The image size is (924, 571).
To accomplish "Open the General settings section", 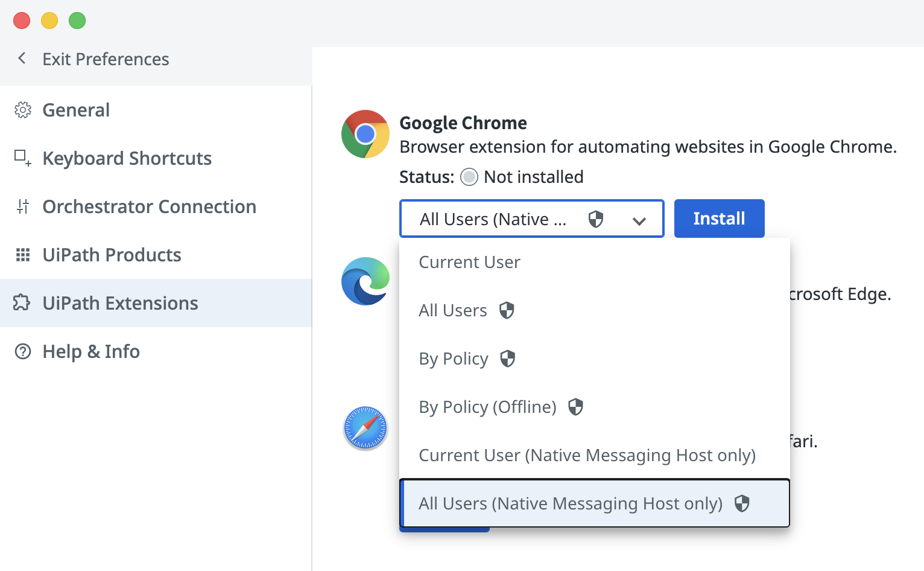I will [156, 110].
